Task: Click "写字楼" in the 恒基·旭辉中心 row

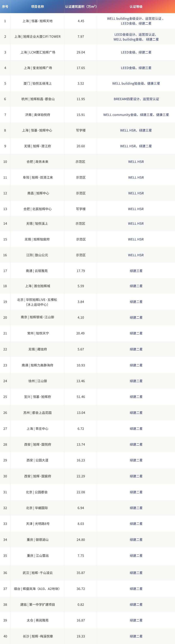Action: (81, 130)
